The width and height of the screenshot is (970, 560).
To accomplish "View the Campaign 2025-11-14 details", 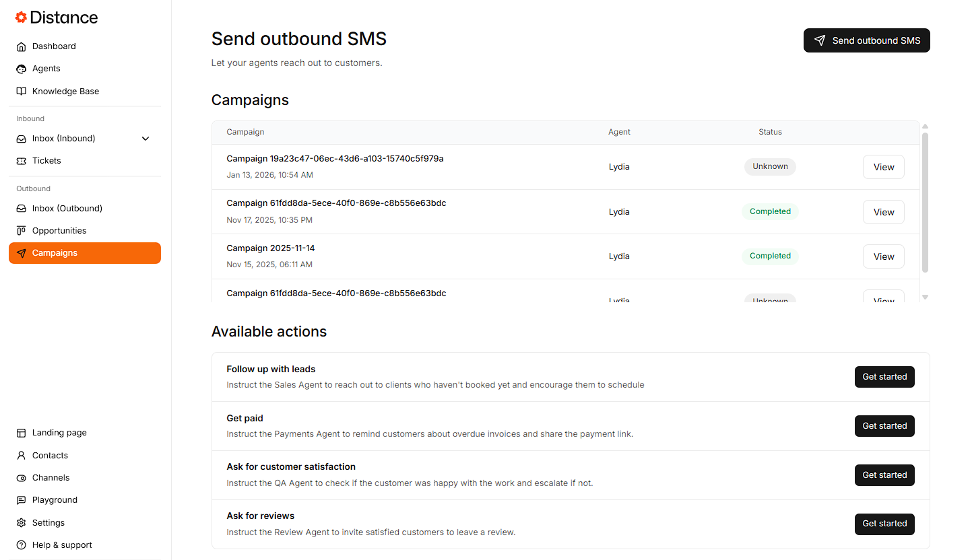I will (x=883, y=256).
